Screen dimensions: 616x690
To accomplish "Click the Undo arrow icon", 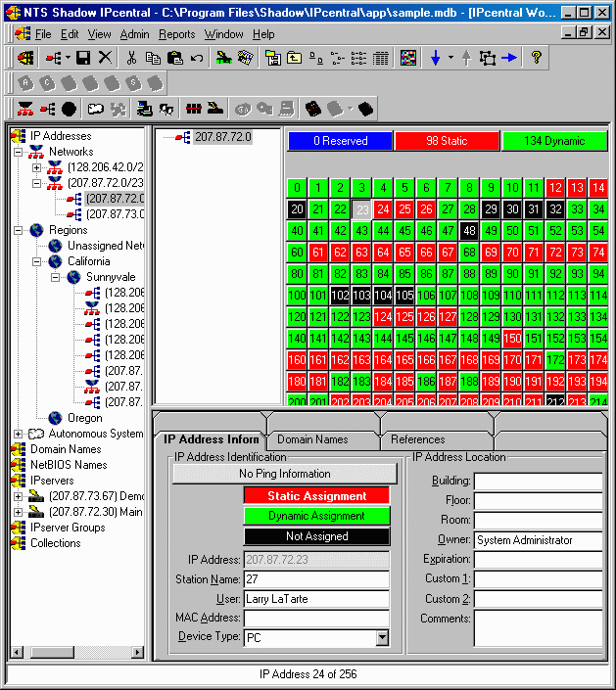I will (197, 58).
